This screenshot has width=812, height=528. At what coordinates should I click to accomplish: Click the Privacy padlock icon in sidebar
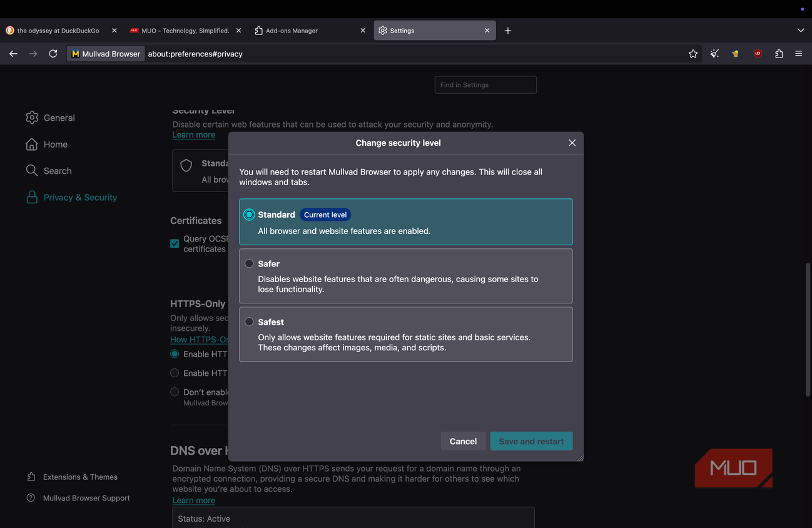click(32, 198)
